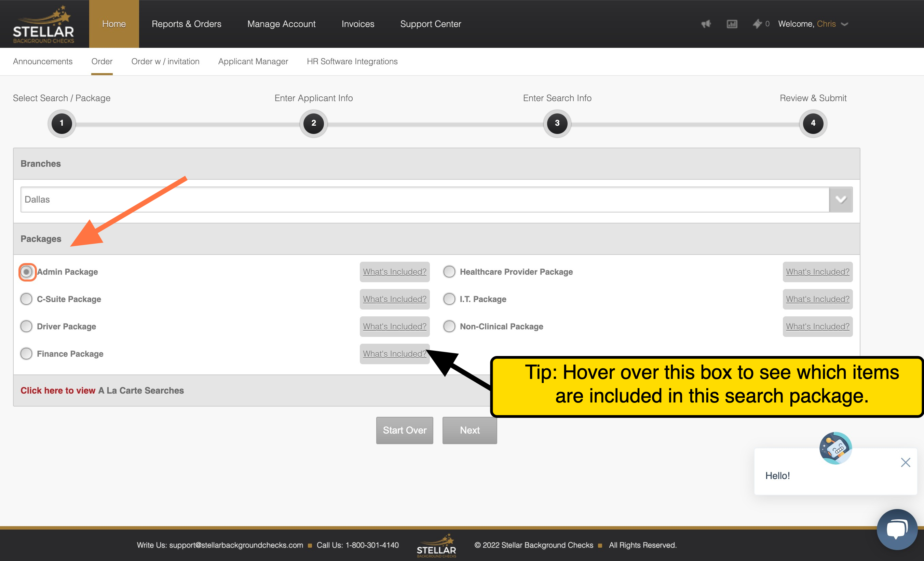Click What's Included for Healthcare Provider Package
Screen dimensions: 924x561
(x=817, y=272)
